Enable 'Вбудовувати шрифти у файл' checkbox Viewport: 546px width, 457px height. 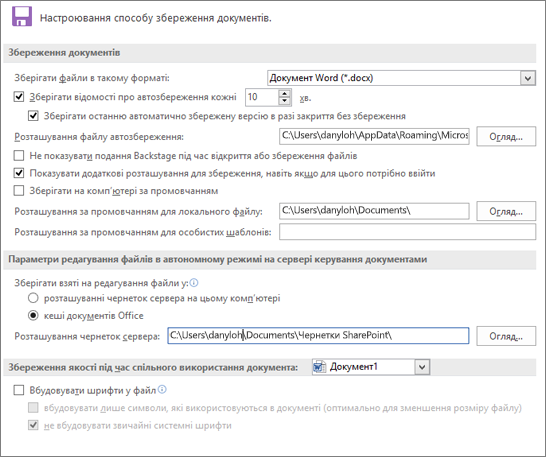point(19,390)
